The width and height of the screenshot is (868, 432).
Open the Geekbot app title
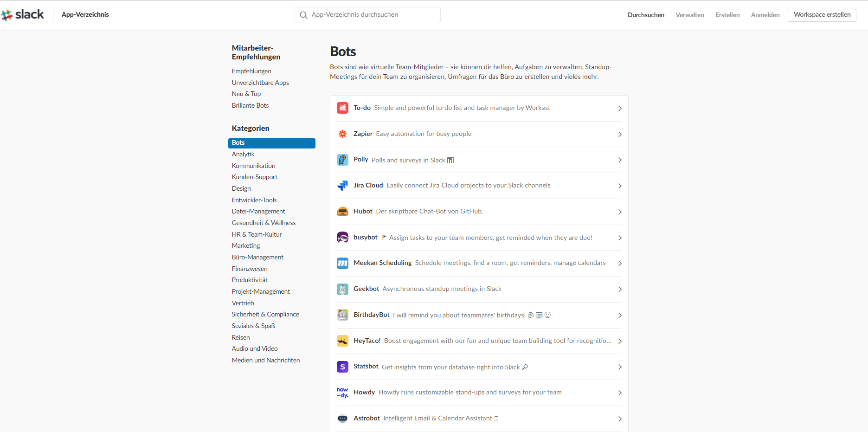coord(366,289)
